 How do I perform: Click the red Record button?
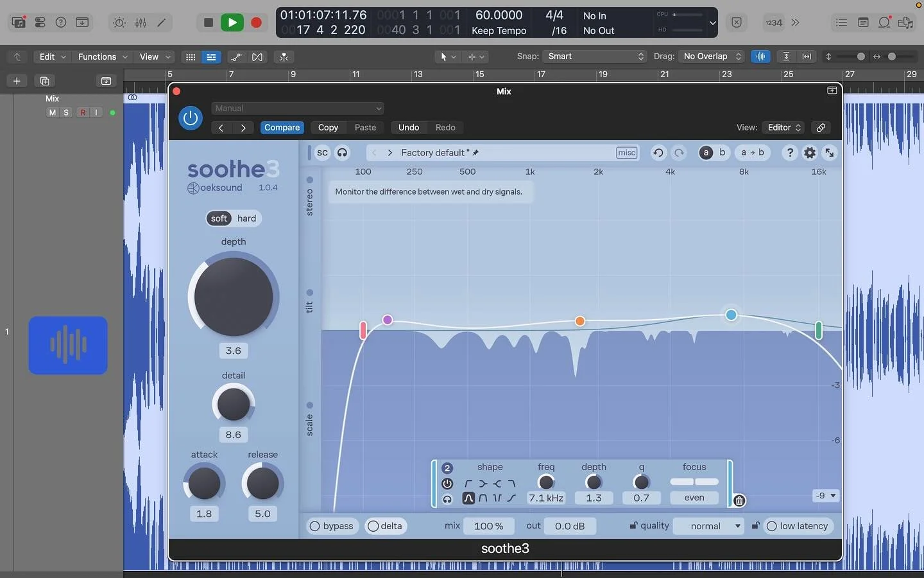256,22
